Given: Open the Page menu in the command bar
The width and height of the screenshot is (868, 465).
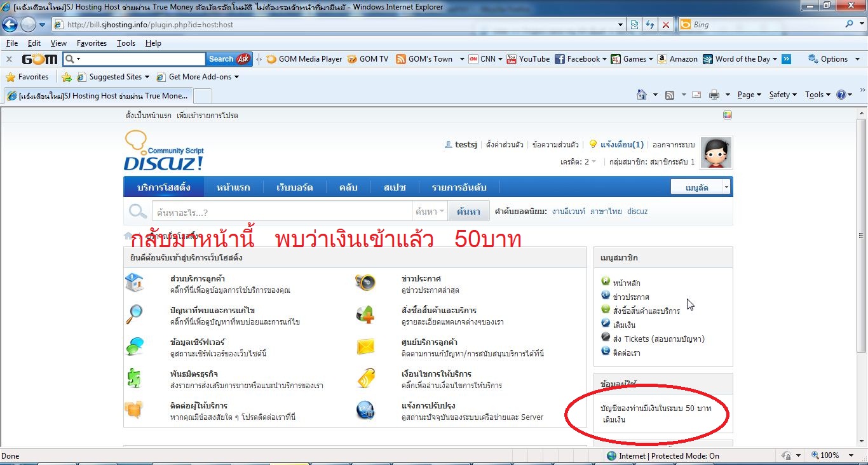Looking at the screenshot, I should (x=749, y=95).
